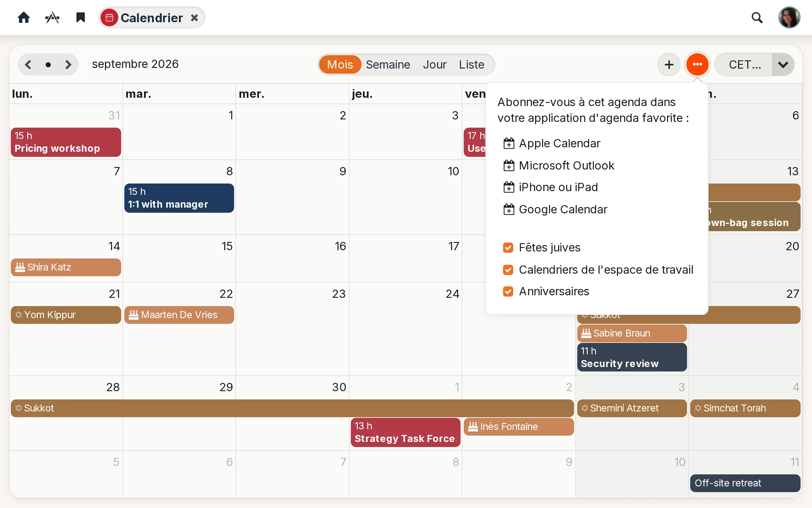The image size is (812, 508).
Task: Open the Strategy Task Force event
Action: click(405, 432)
